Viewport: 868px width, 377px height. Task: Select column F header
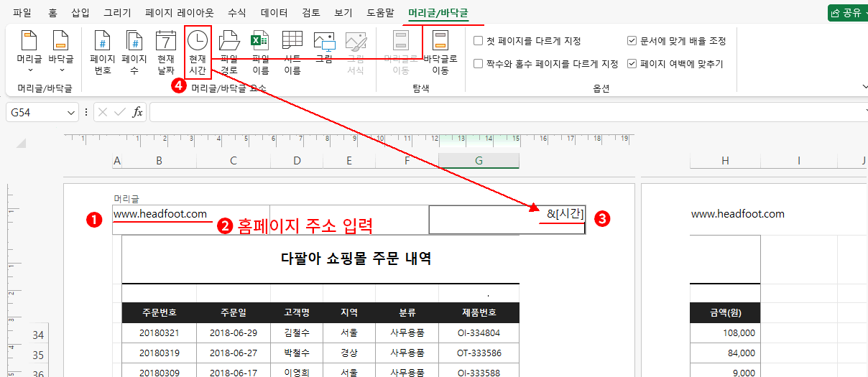[407, 162]
